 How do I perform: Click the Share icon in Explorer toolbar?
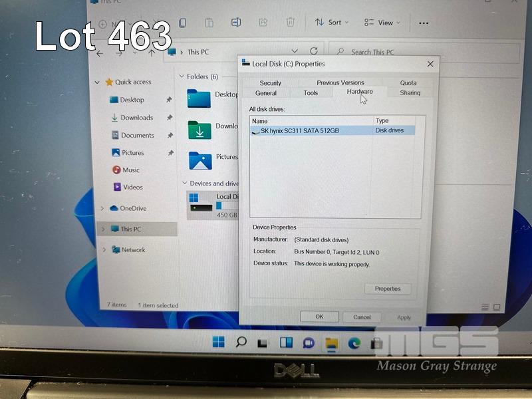(263, 23)
